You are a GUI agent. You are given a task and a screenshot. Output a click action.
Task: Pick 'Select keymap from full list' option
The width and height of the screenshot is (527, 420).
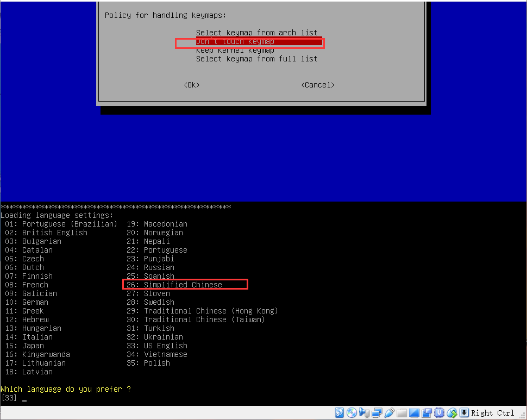pyautogui.click(x=256, y=59)
